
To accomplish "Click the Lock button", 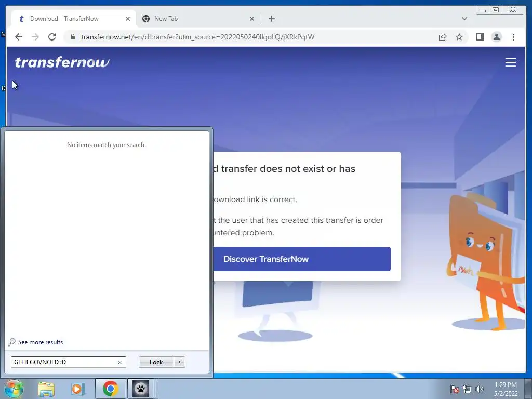I will tap(156, 362).
